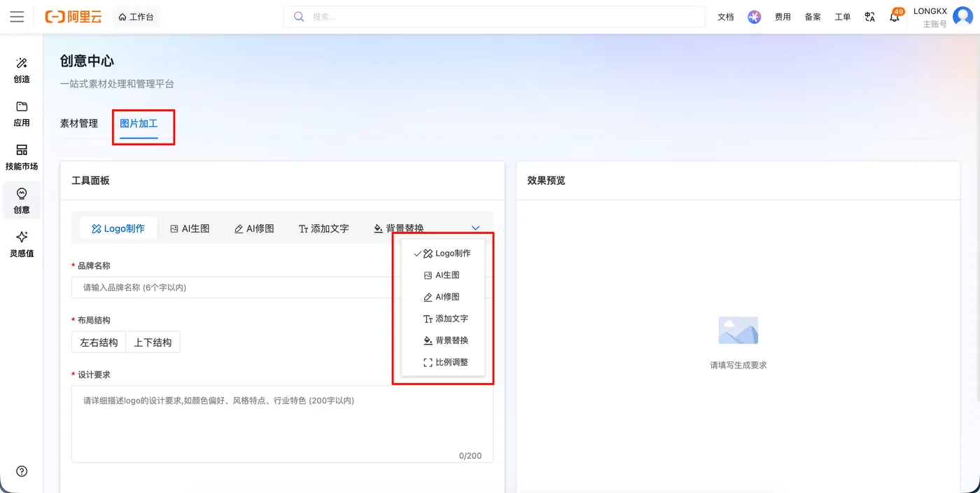Click the help question mark icon
Image resolution: width=980 pixels, height=493 pixels.
coord(22,471)
